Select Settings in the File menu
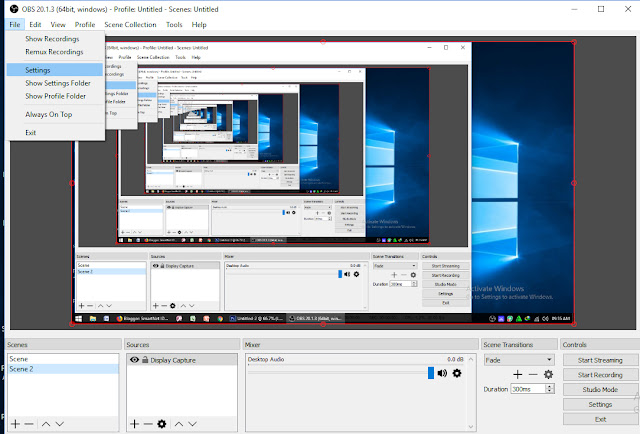This screenshot has width=640, height=434. 54,70
